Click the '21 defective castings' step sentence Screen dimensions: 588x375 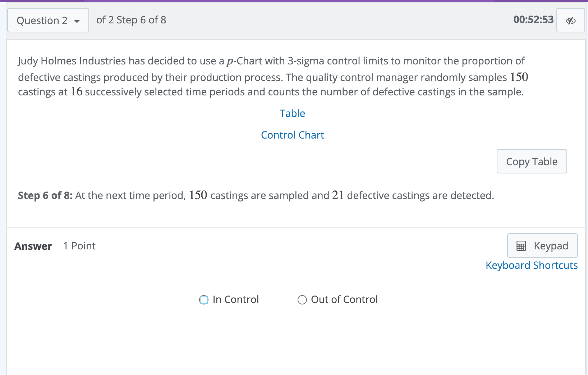click(285, 195)
